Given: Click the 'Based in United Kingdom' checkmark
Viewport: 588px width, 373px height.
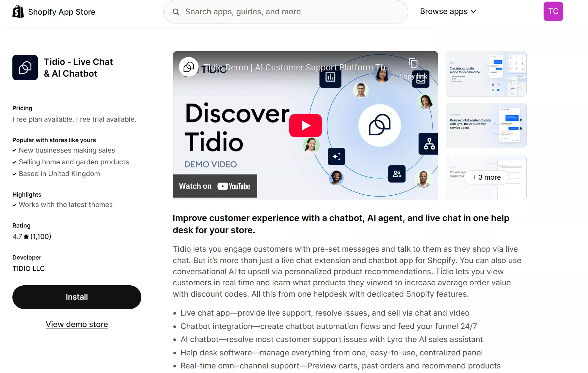Looking at the screenshot, I should pos(14,174).
